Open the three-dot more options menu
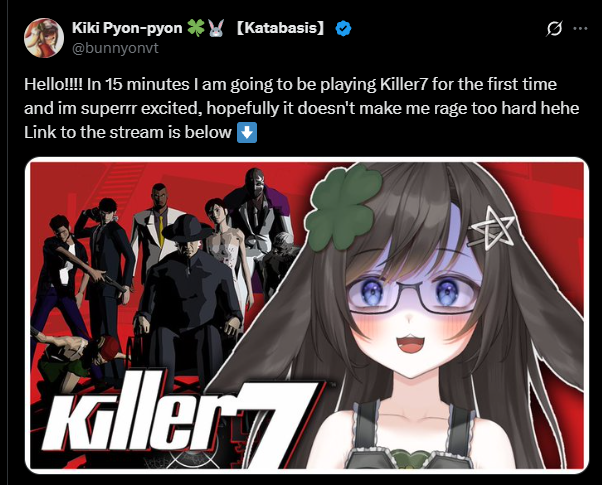Screen dimensions: 602x485 tap(580, 28)
